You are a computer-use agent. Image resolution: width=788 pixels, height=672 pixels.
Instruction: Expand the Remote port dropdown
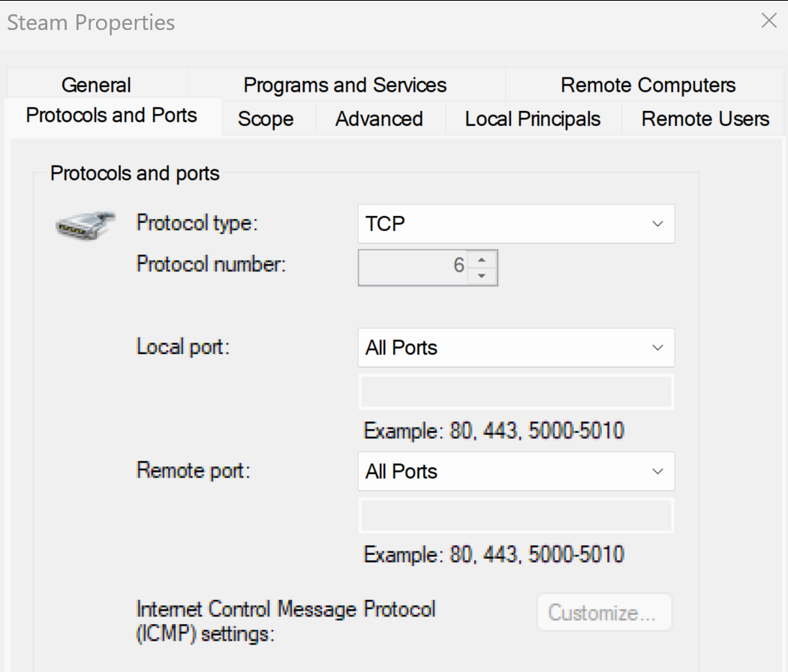pos(516,471)
